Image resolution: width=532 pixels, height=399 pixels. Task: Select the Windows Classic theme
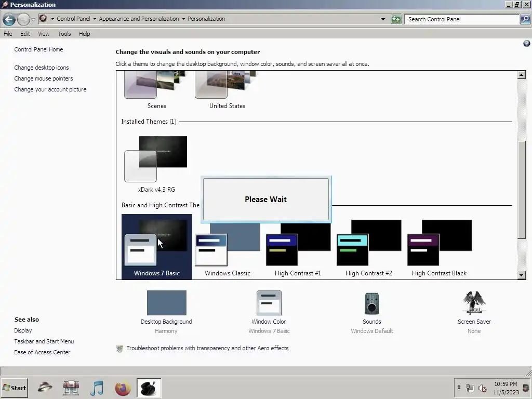pyautogui.click(x=228, y=249)
